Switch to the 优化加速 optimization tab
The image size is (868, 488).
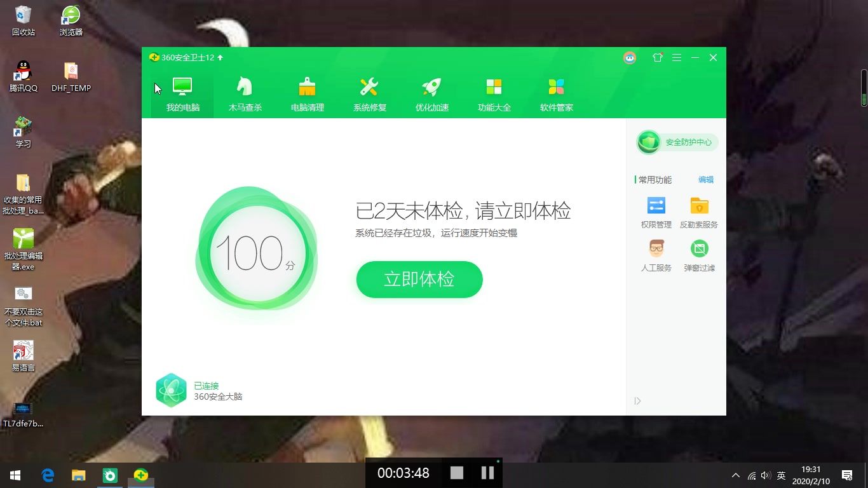click(431, 95)
